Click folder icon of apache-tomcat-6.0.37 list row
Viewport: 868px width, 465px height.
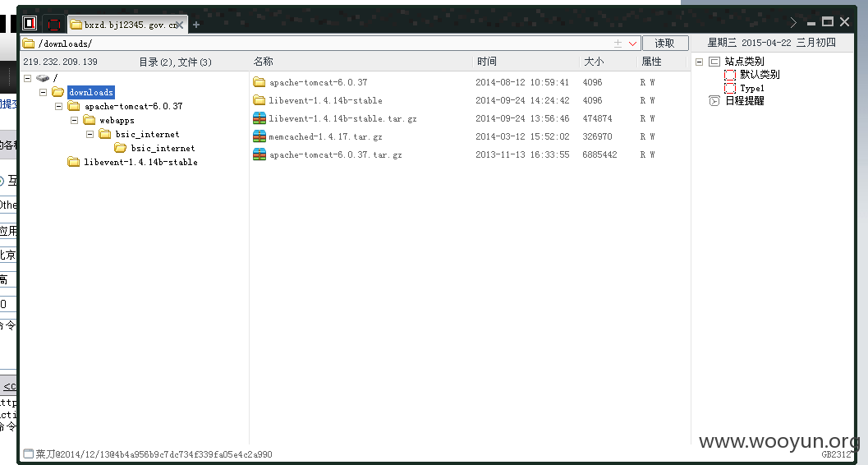point(259,82)
